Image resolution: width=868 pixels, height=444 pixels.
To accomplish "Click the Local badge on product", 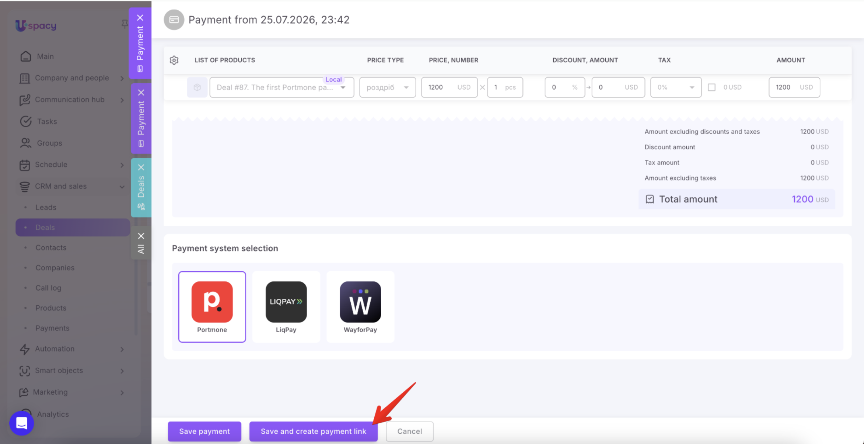I will [x=333, y=79].
